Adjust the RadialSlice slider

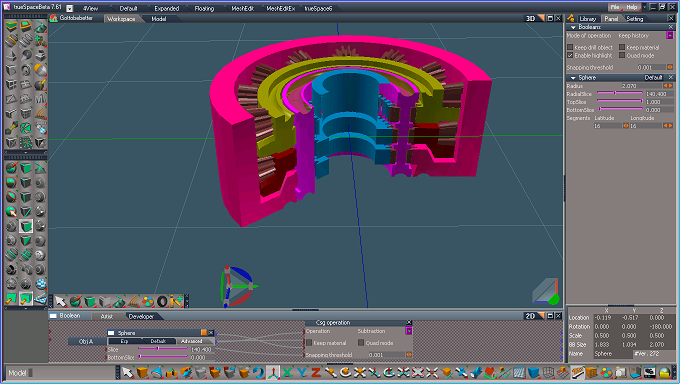pyautogui.click(x=620, y=94)
